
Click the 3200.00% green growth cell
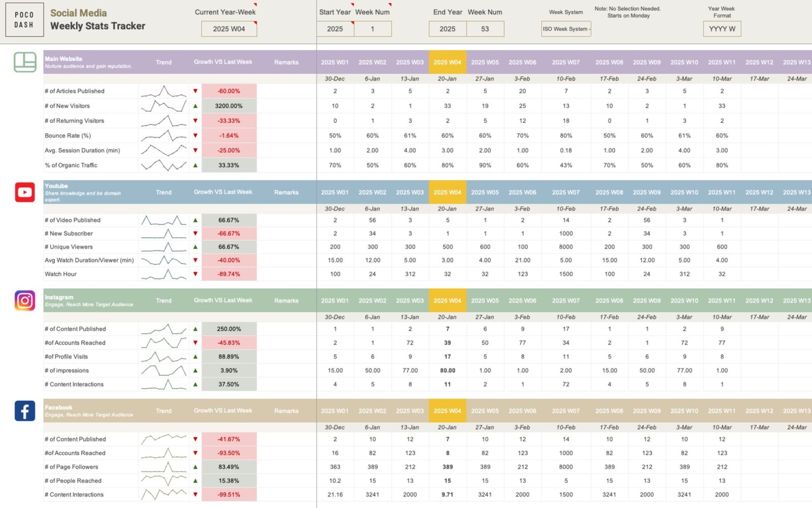click(x=229, y=106)
